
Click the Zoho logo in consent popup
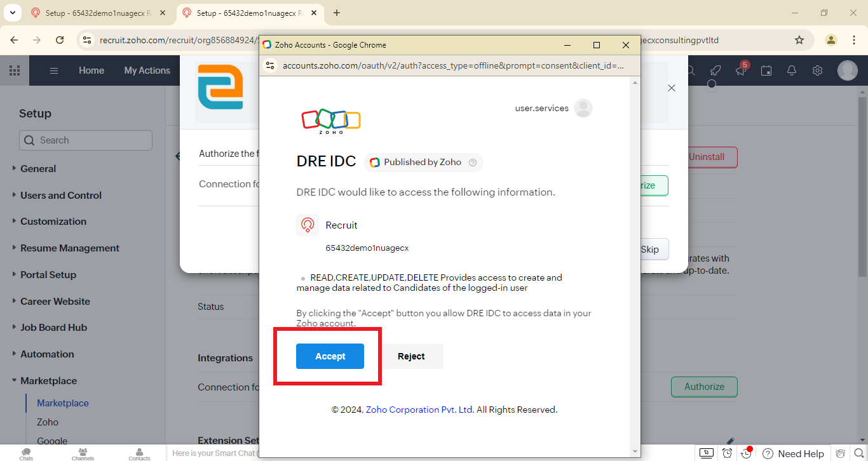(x=330, y=121)
